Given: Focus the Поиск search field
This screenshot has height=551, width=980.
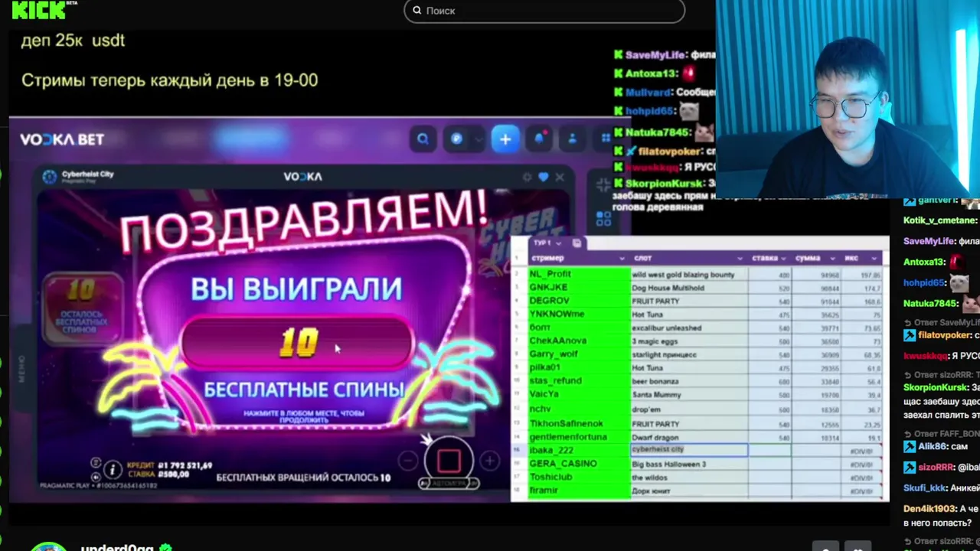Looking at the screenshot, I should coord(544,11).
